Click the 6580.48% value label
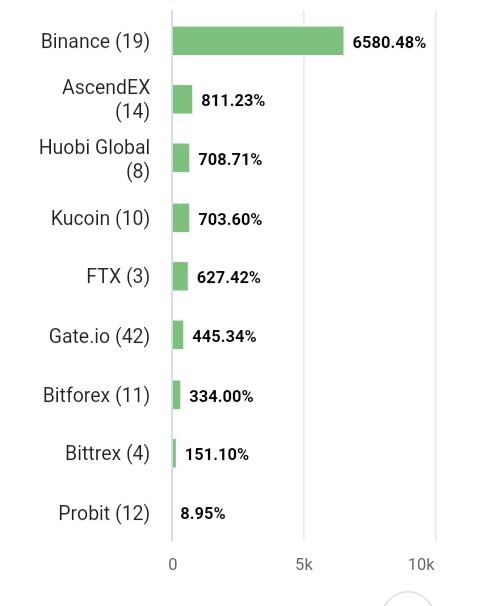 pos(389,42)
